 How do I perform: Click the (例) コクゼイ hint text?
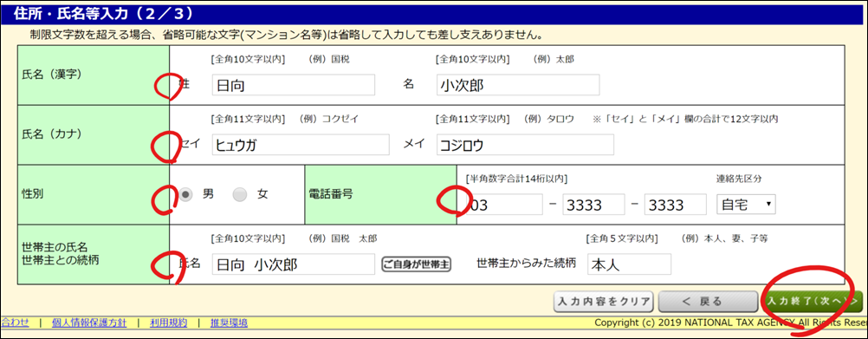[x=328, y=119]
